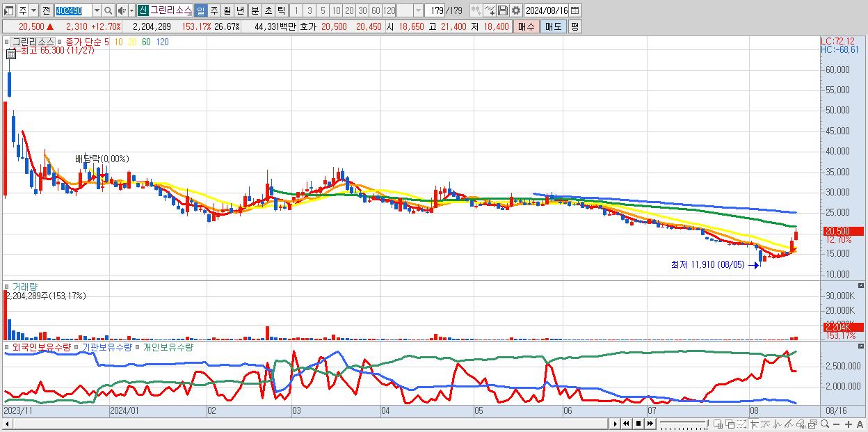Click the playback speed slider
This screenshot has width=868, height=432.
click(684, 424)
